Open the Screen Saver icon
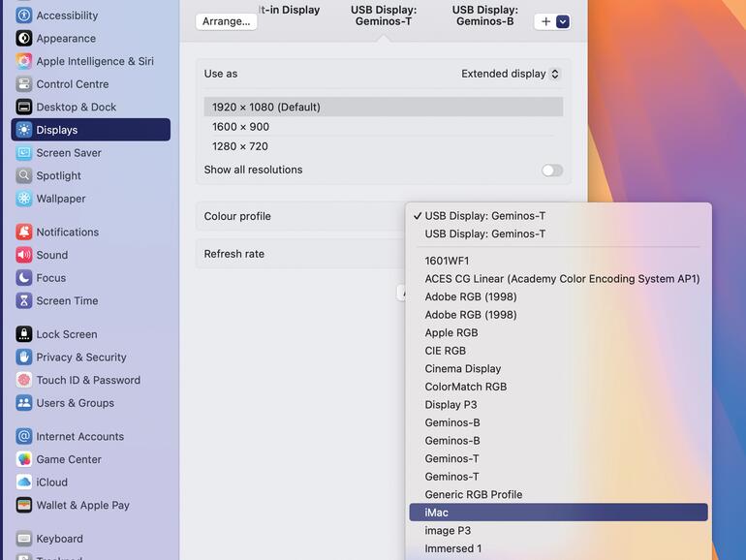746x560 pixels. click(24, 153)
